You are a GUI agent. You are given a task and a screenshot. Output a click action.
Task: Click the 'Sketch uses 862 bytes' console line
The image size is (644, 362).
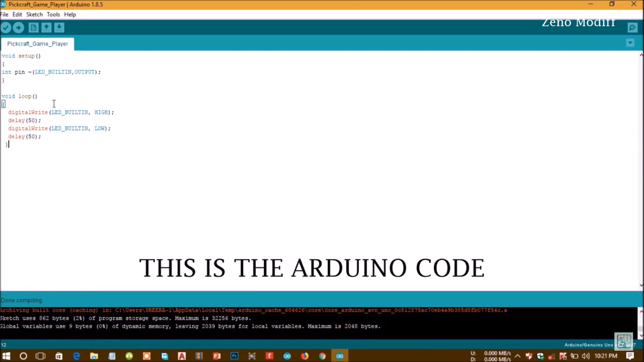pos(125,318)
